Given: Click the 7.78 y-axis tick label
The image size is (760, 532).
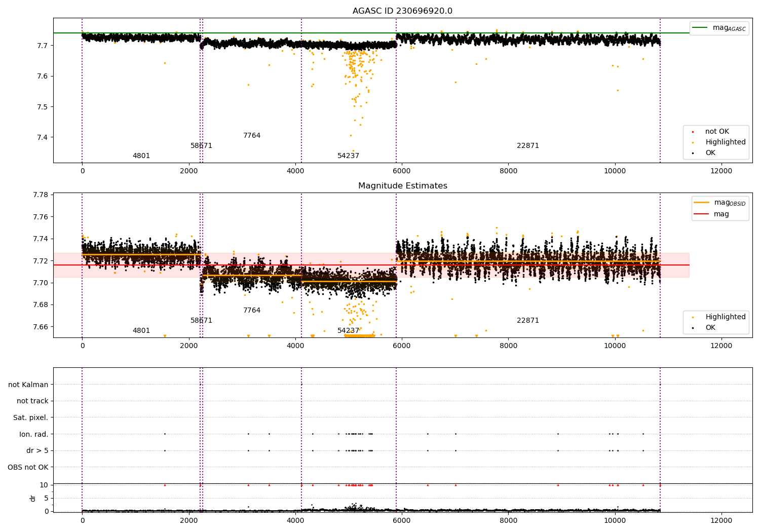Looking at the screenshot, I should 40,195.
